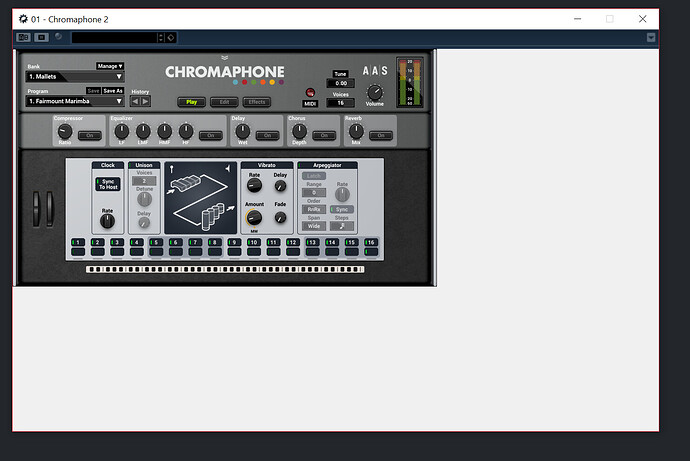Expand the Bank selector '1. Mallets'
Screen dimensions: 690x461
75,77
